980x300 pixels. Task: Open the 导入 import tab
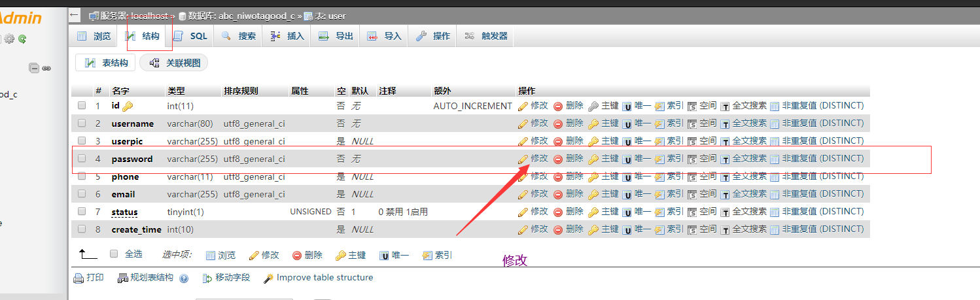click(384, 36)
